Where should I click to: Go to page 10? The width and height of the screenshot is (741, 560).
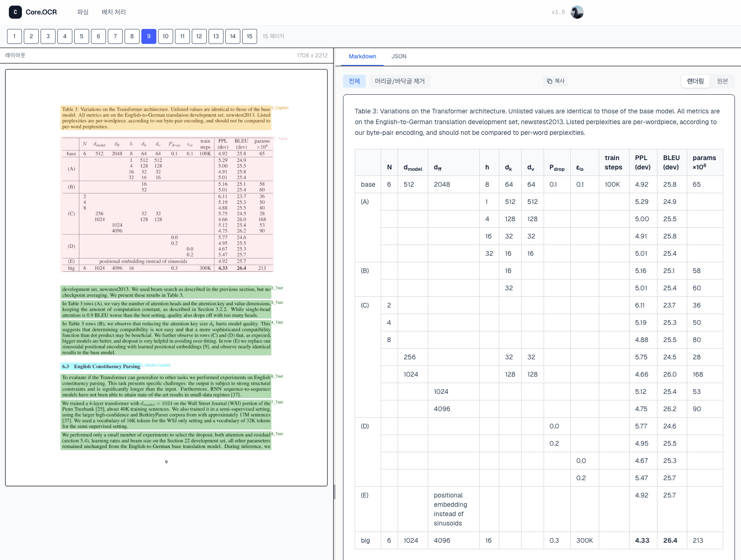(x=166, y=36)
